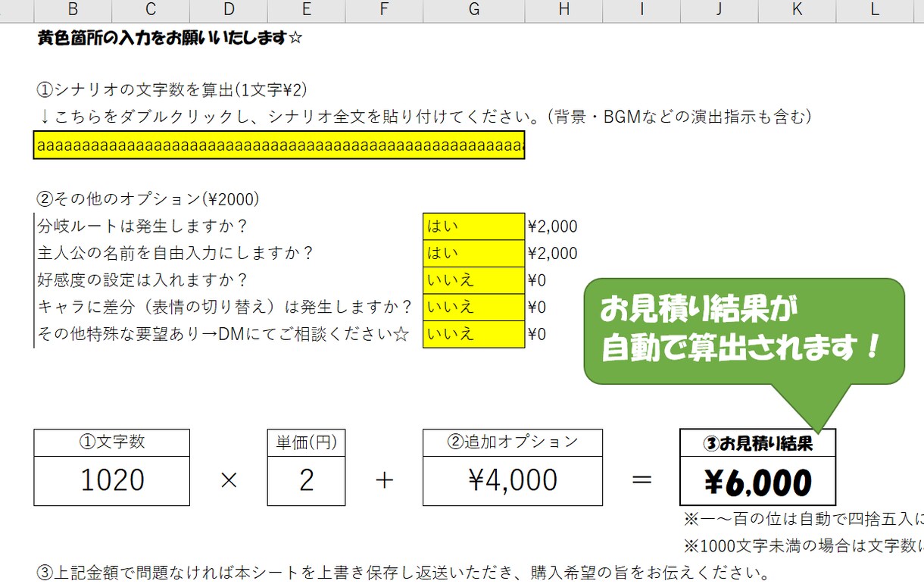Image resolution: width=924 pixels, height=584 pixels.
Task: Select column G header
Action: click(x=474, y=10)
